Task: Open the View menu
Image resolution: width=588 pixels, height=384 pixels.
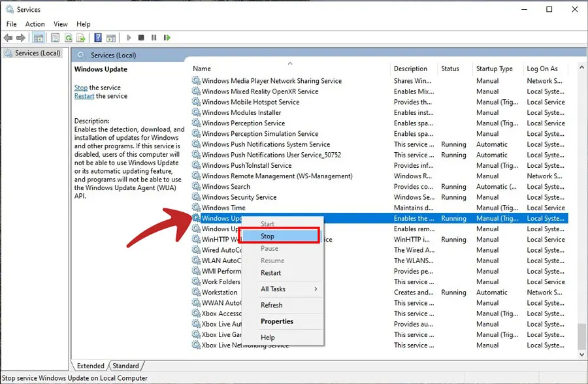Action: [60, 24]
